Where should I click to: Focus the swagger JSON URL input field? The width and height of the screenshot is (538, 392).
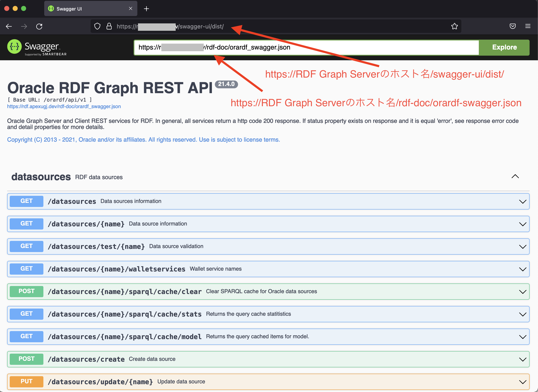coord(306,47)
